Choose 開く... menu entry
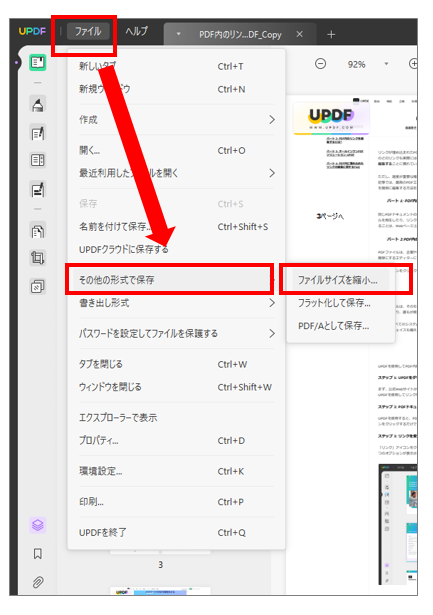Screen dimensions: 433x615 click(176, 150)
